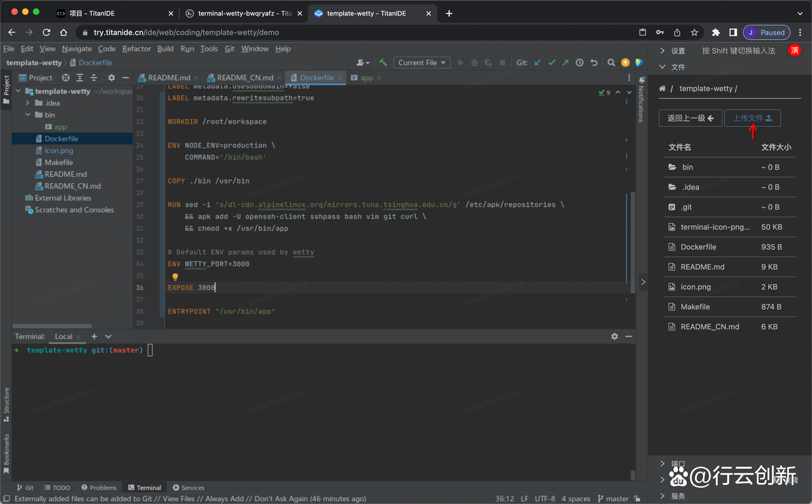Expand the .idea folder in project tree
This screenshot has height=504, width=812.
coord(27,103)
